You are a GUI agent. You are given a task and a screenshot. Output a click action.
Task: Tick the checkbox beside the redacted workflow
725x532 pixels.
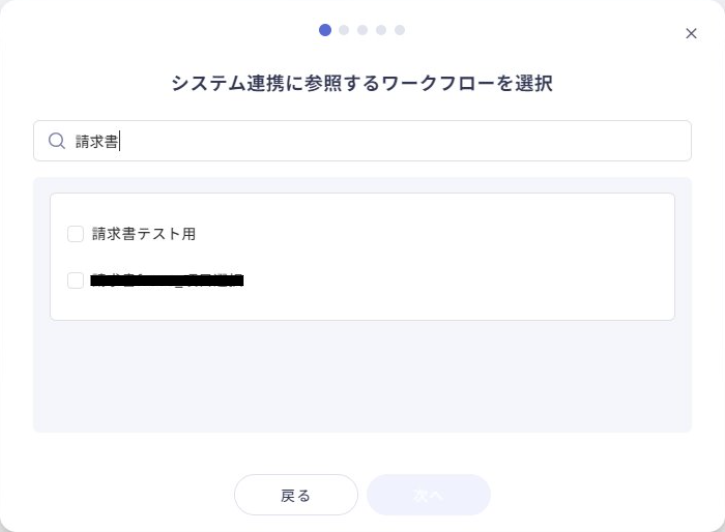[75, 281]
